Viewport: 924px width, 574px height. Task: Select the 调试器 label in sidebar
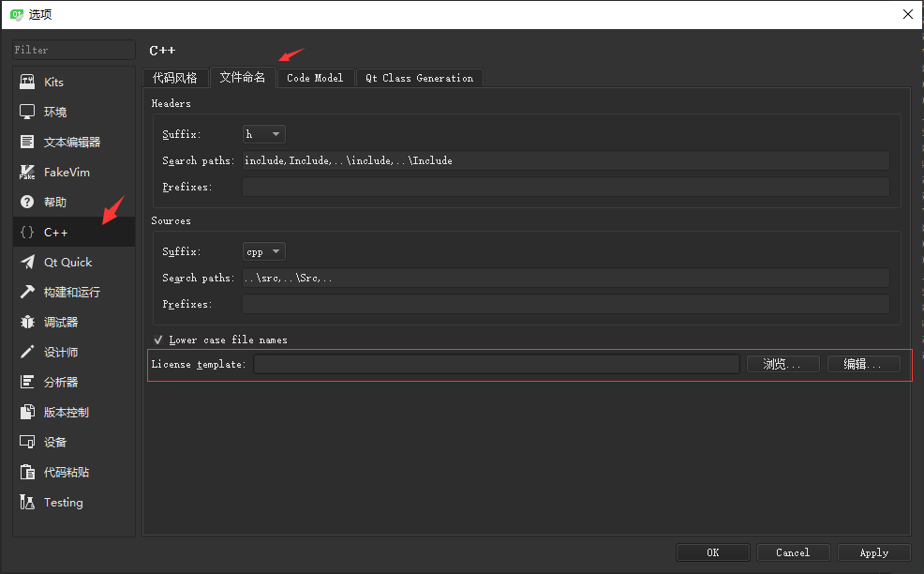[x=61, y=322]
